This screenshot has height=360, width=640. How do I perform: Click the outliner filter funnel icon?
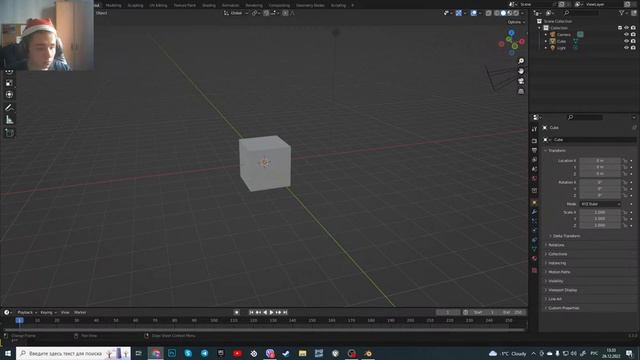coord(622,13)
